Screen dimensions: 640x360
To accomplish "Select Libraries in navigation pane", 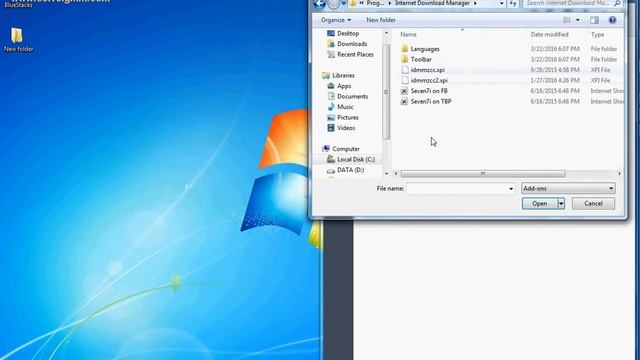I will coord(343,76).
